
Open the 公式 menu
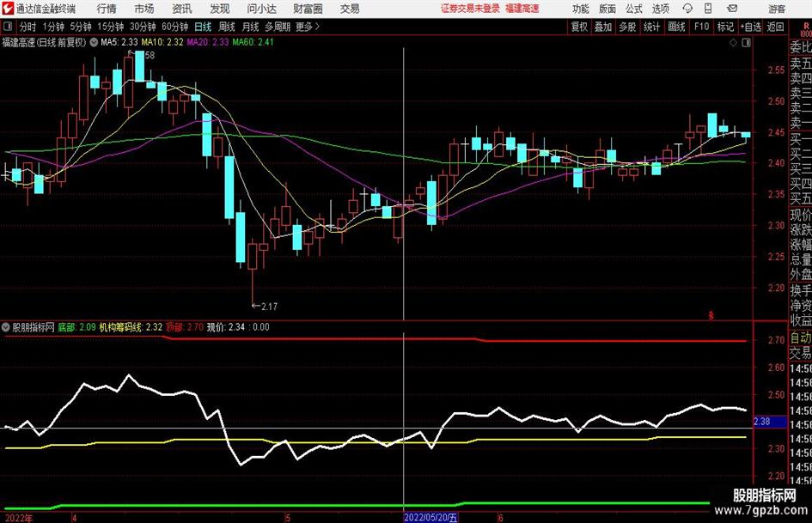(x=634, y=9)
